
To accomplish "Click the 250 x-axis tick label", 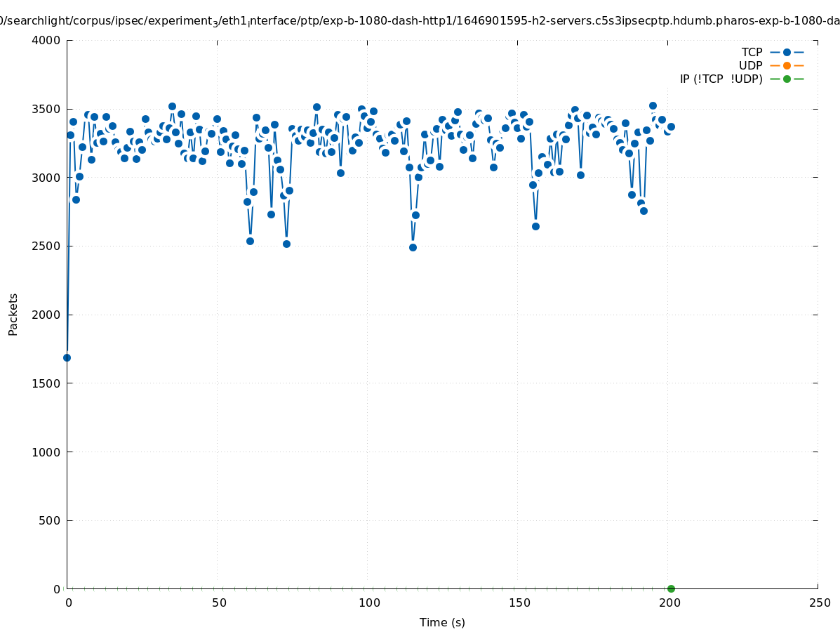I will (x=819, y=603).
